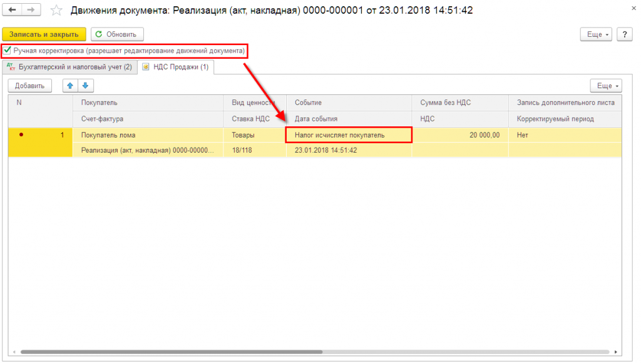Switch to Бухгалтерский и налоговый учет tab
Viewport: 641px width, 364px height.
point(69,67)
